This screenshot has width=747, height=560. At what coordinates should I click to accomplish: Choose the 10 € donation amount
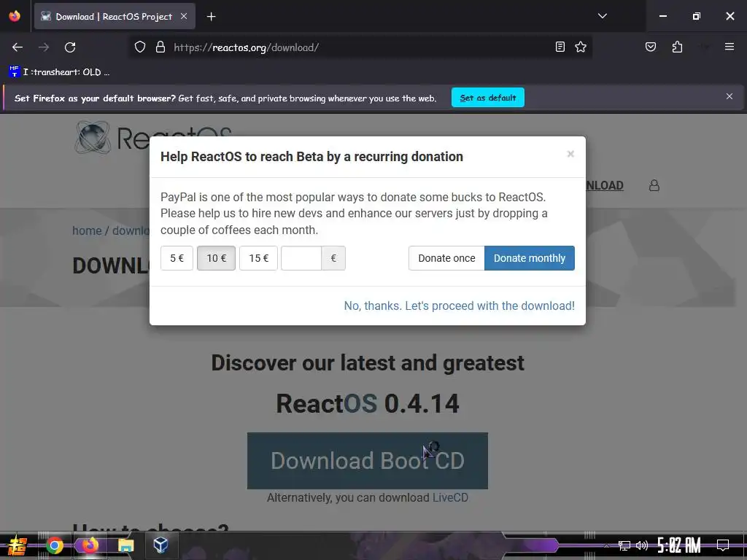click(216, 258)
